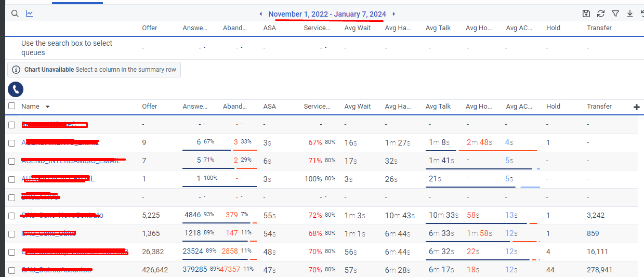Click answered value 4846 93%
Viewport: 644px width, 277px height.
(199, 215)
